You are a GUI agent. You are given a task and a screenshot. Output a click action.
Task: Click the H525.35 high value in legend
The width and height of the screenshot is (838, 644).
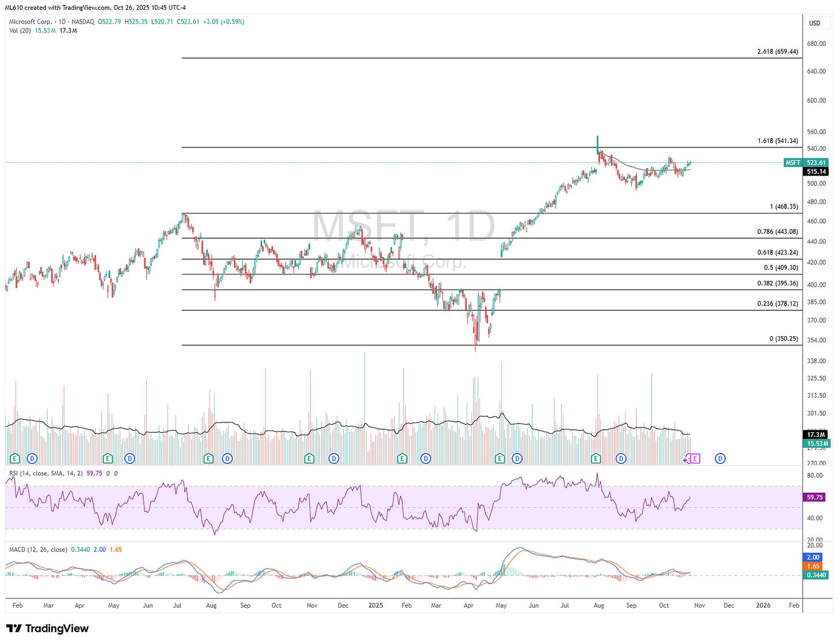[136, 22]
